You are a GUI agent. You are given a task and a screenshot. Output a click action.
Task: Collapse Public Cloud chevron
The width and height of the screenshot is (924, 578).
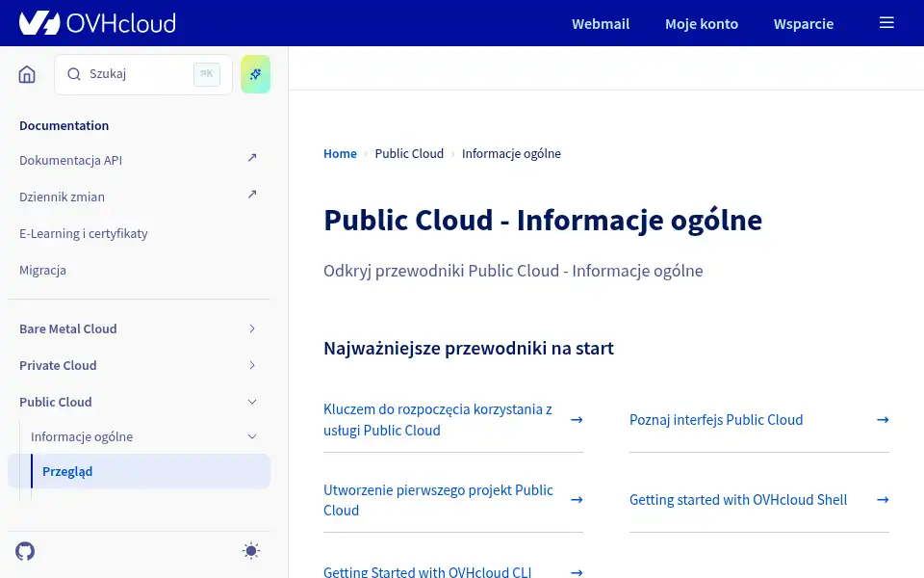(251, 402)
